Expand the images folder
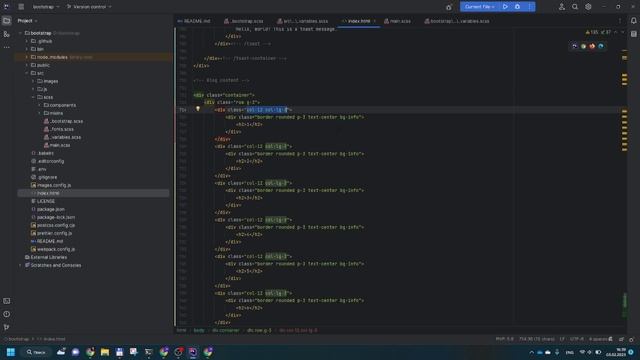The width and height of the screenshot is (640, 360). (33, 81)
